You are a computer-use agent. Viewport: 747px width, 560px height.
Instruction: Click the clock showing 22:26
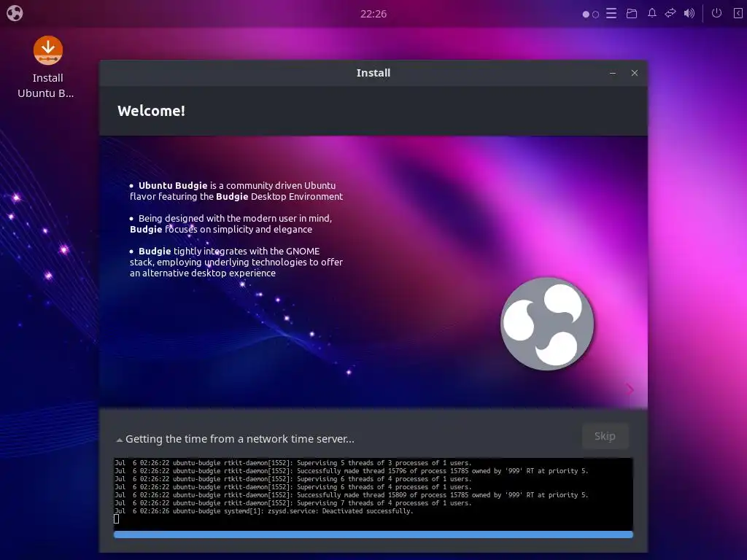(x=373, y=14)
